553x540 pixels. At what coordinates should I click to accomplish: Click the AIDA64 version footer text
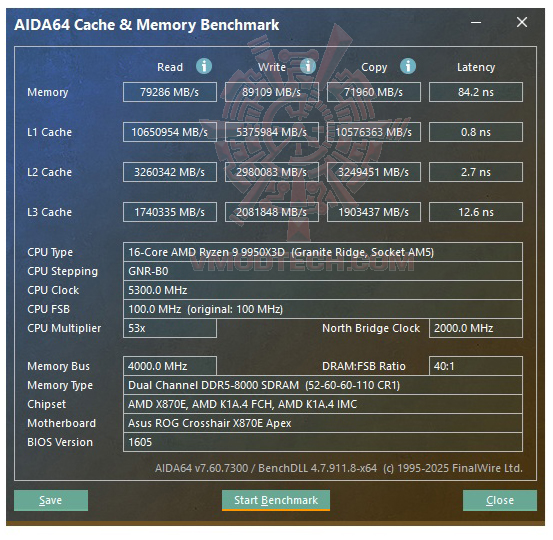339,468
